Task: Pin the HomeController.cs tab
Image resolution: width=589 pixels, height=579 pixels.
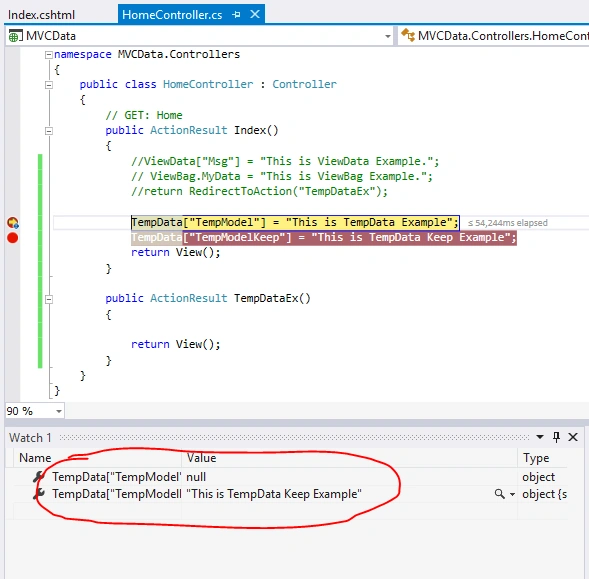Action: coord(236,15)
